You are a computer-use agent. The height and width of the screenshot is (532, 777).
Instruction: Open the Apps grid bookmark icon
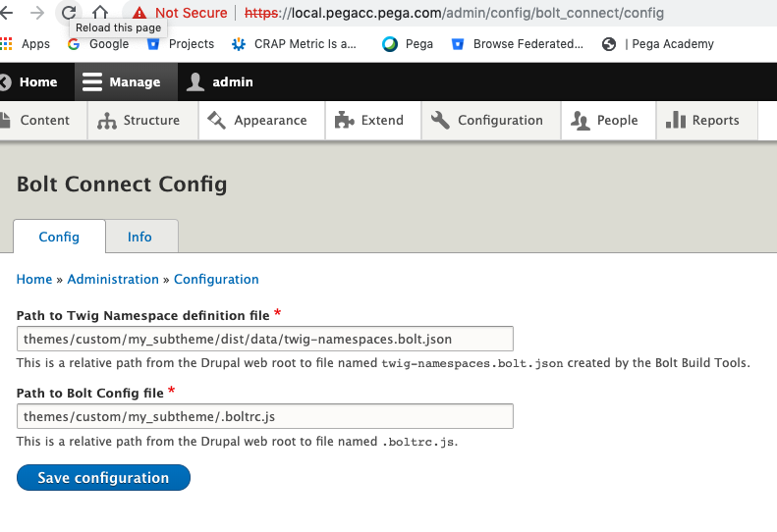(7, 44)
